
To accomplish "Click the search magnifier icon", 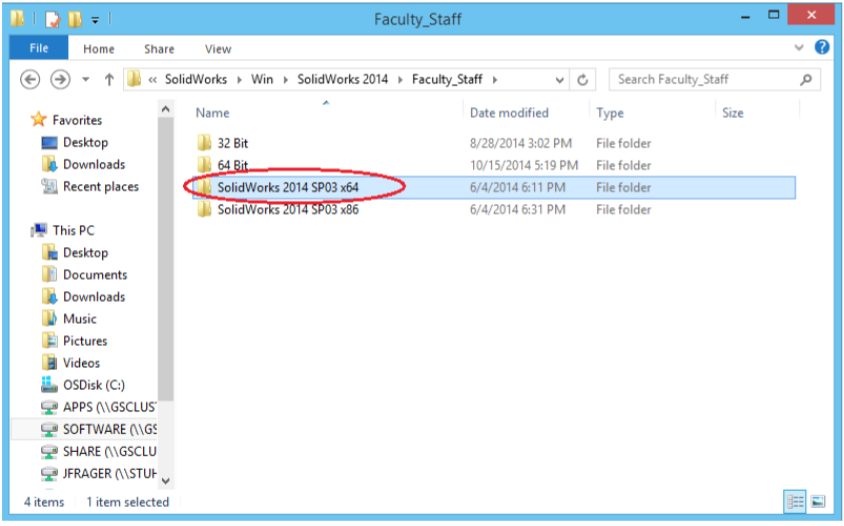I will click(804, 80).
